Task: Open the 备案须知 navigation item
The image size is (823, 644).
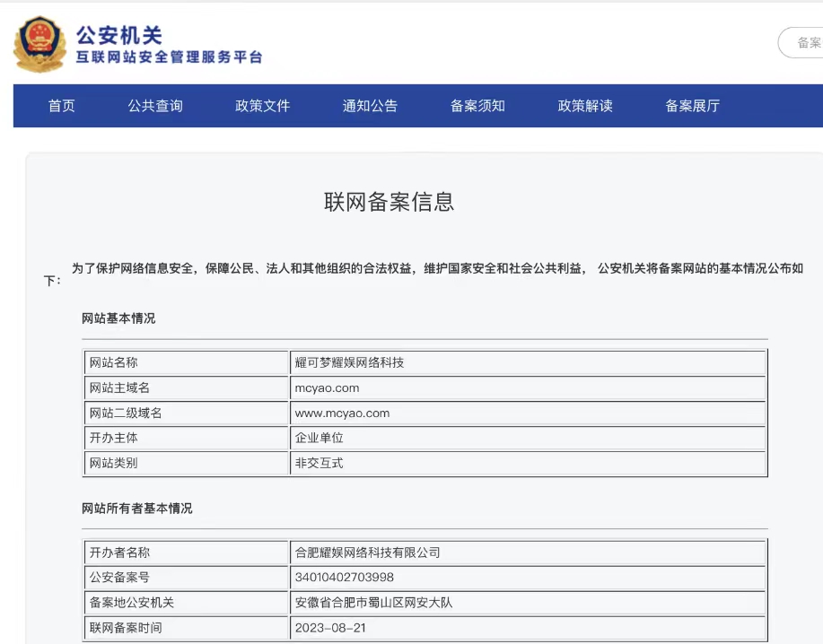Action: (477, 106)
